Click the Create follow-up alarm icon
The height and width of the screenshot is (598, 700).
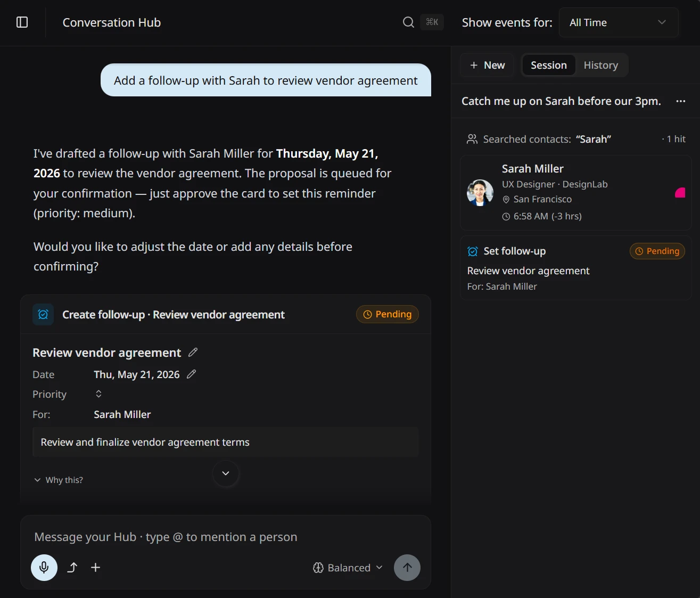pyautogui.click(x=43, y=315)
